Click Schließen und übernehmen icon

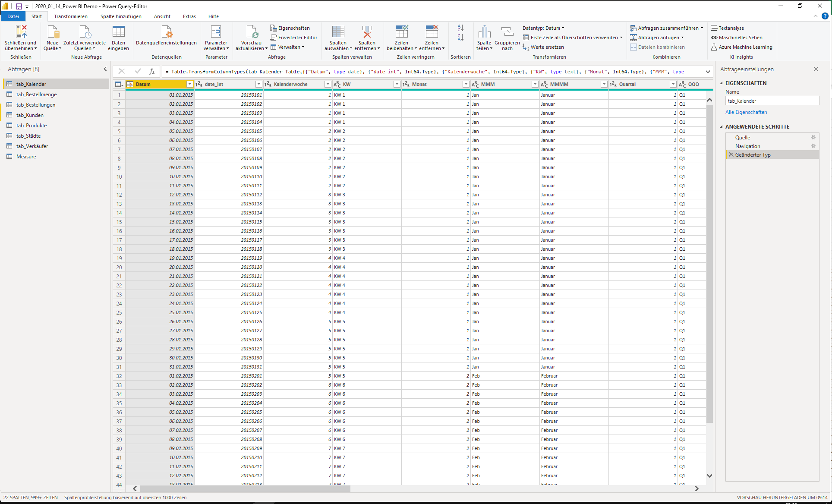coord(21,32)
